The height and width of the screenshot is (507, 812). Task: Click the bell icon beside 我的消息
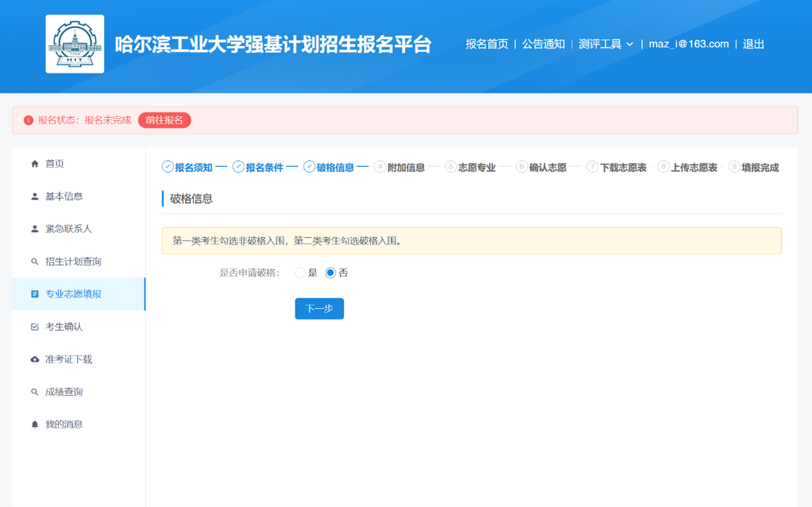35,425
